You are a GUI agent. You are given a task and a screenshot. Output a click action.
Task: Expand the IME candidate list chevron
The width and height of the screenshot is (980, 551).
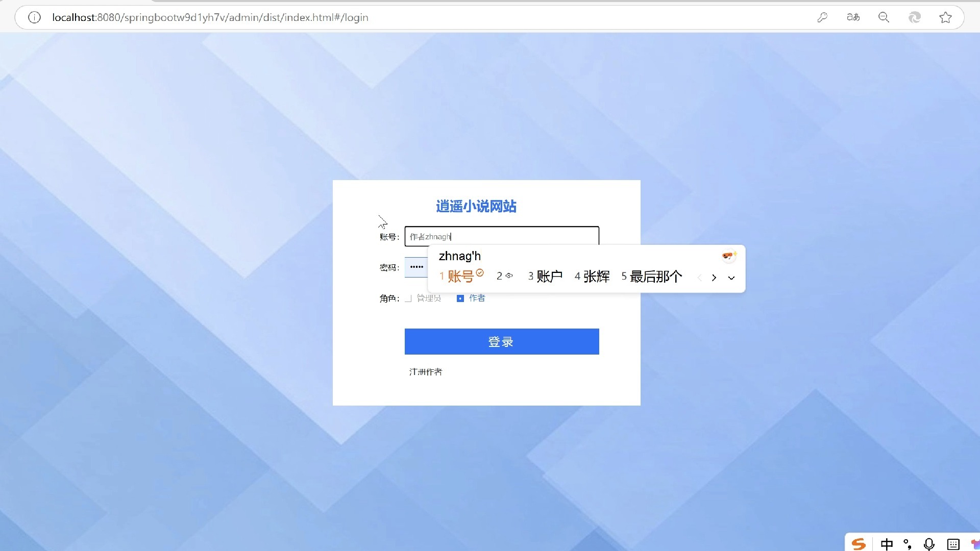[x=731, y=278]
